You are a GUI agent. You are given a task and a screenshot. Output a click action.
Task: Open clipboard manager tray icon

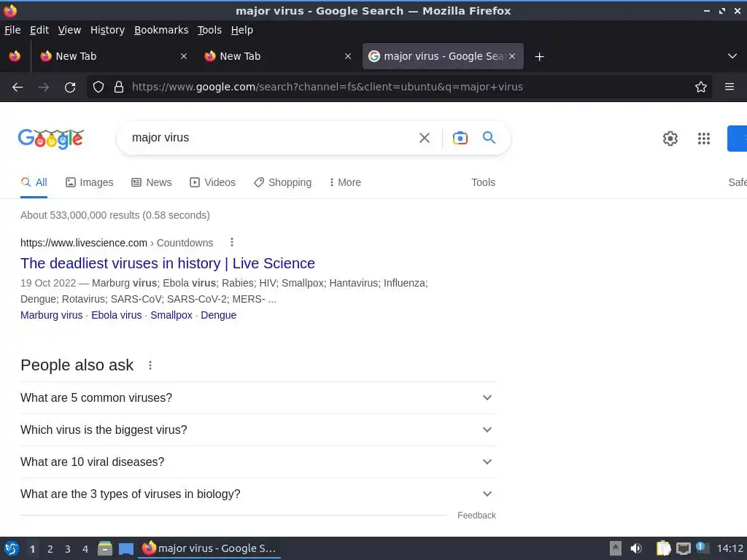663,548
